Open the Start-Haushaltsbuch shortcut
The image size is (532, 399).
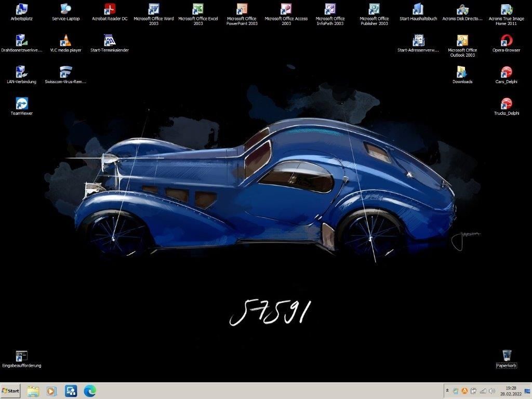tap(418, 9)
